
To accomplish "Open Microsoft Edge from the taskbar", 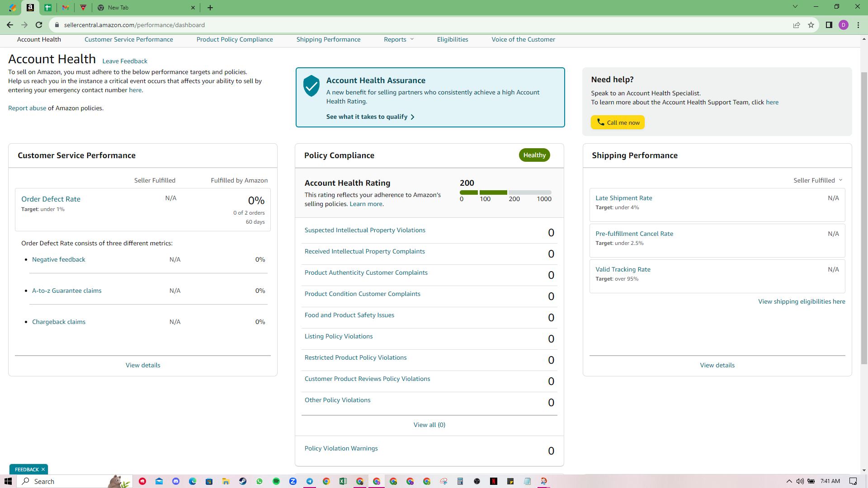I will (193, 481).
